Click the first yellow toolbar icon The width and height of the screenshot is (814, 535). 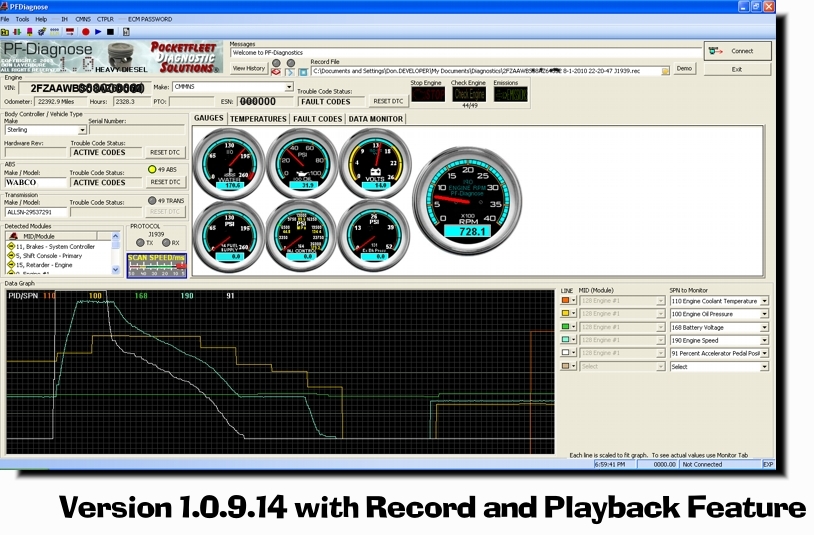pyautogui.click(x=5, y=32)
